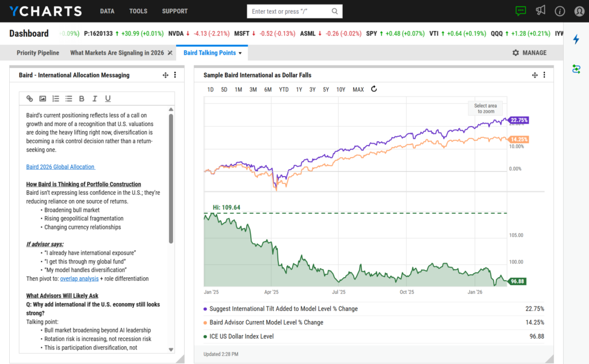Click the lightning bolt quick actions icon
Image resolution: width=589 pixels, height=364 pixels.
(x=577, y=39)
